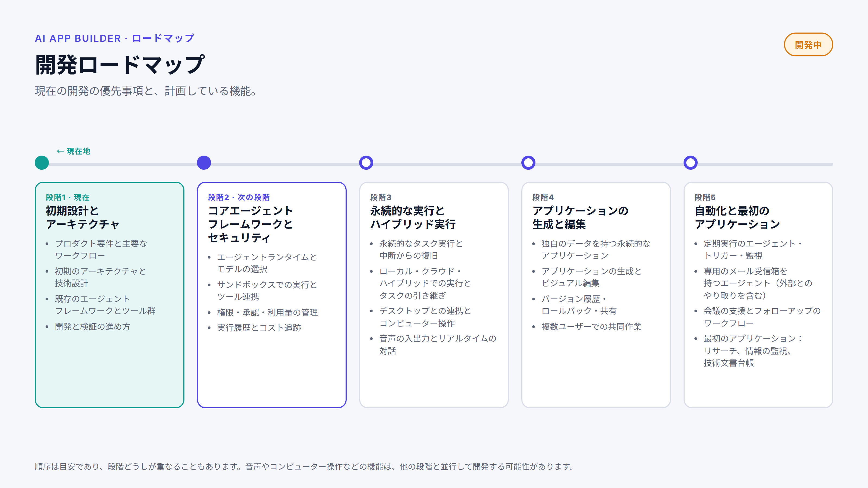Click bullet 開発と検証の進め方
Viewport: 868px width, 488px height.
92,326
